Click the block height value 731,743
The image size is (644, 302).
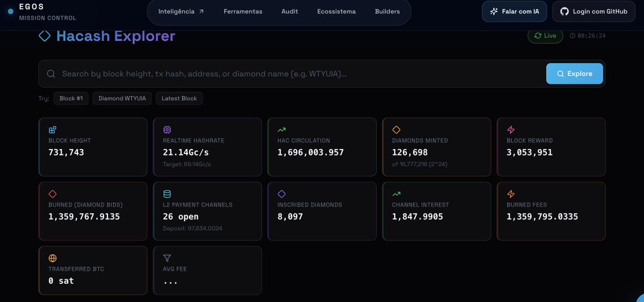point(66,152)
